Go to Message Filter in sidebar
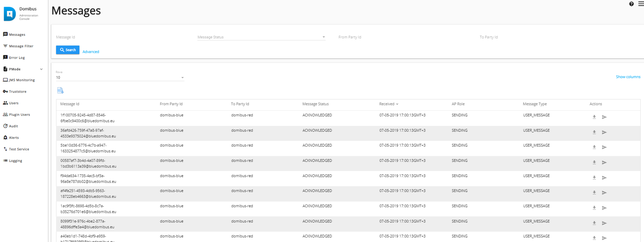 click(x=21, y=46)
